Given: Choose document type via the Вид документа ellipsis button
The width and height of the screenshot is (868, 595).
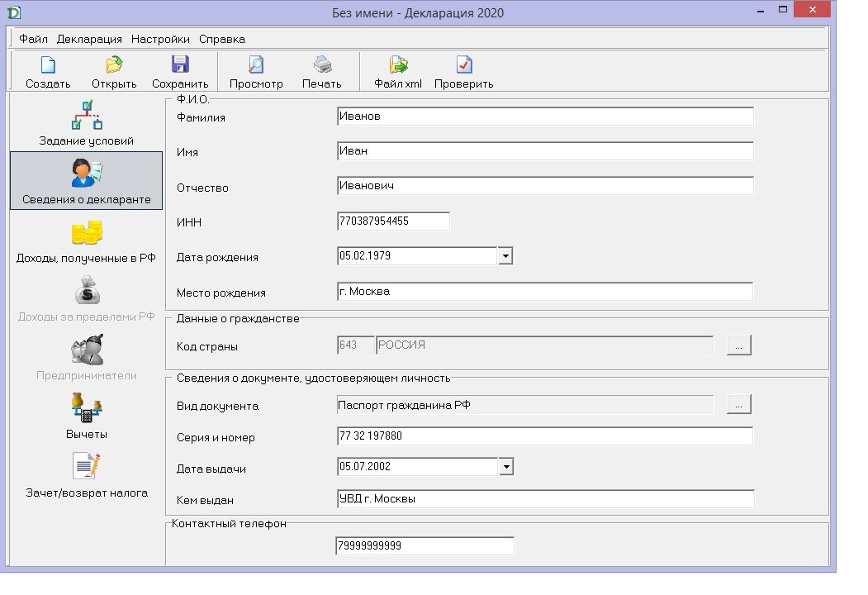Looking at the screenshot, I should pyautogui.click(x=738, y=404).
